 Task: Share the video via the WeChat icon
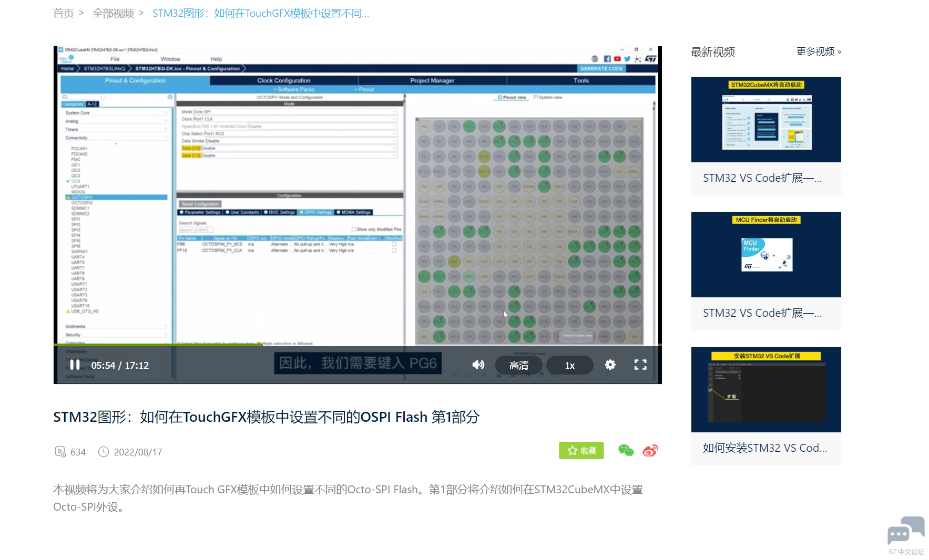[x=626, y=450]
